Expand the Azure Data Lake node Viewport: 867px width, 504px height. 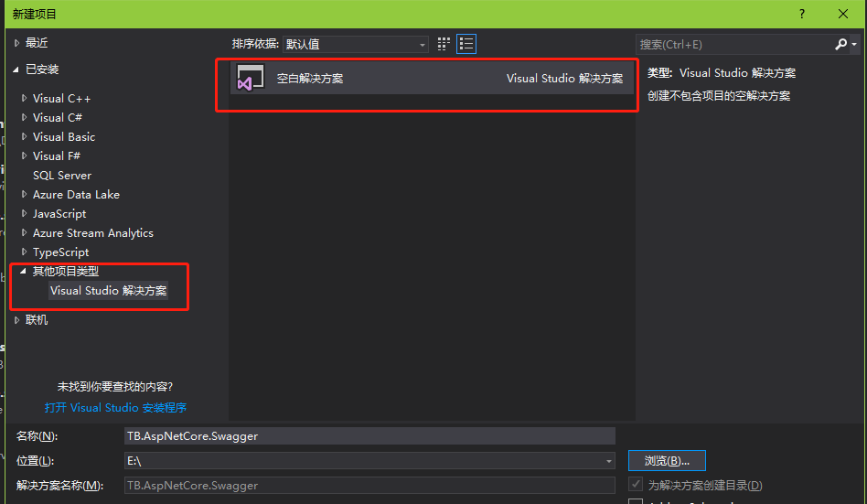point(24,194)
